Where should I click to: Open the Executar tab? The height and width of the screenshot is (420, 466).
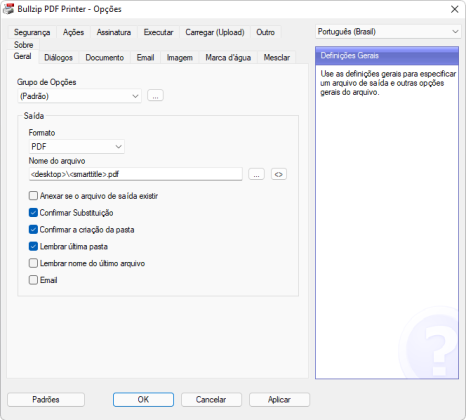(x=158, y=32)
